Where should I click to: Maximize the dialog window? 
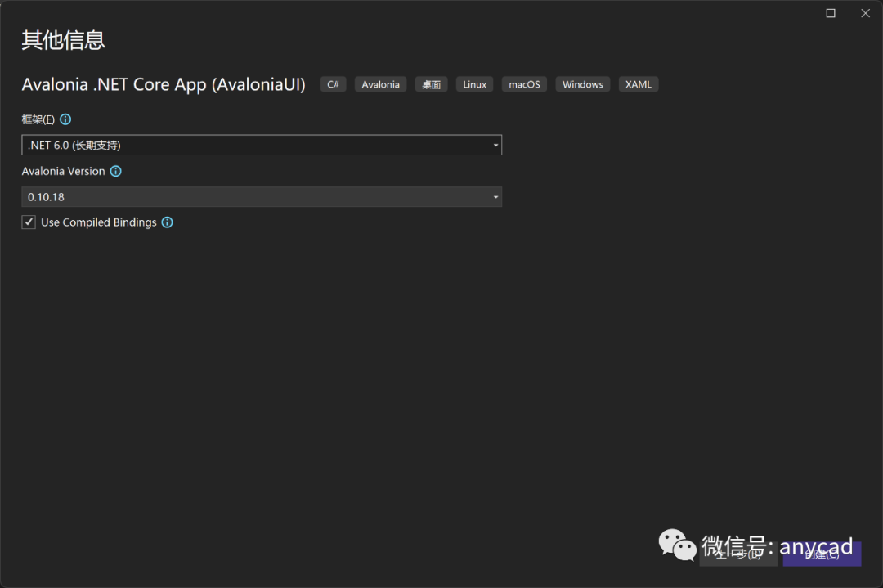coord(831,13)
